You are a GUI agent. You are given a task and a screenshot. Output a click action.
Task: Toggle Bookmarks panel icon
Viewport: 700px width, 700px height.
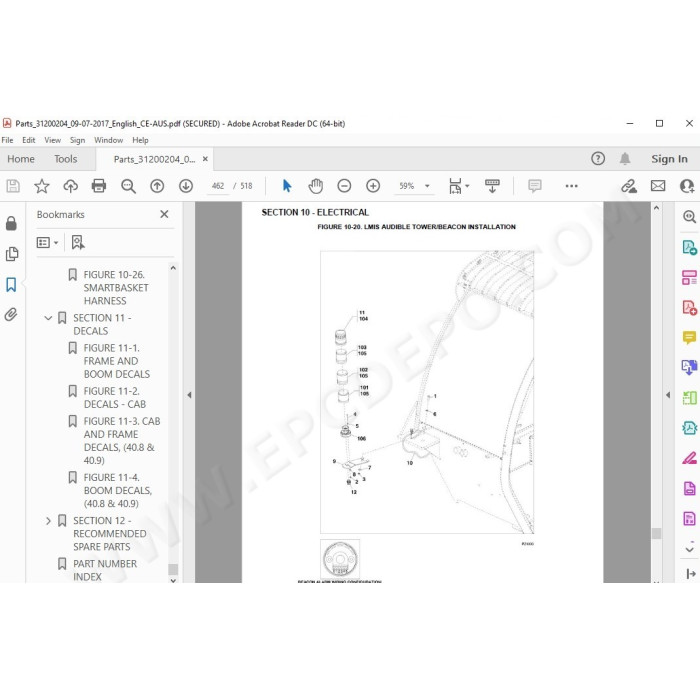tap(11, 284)
